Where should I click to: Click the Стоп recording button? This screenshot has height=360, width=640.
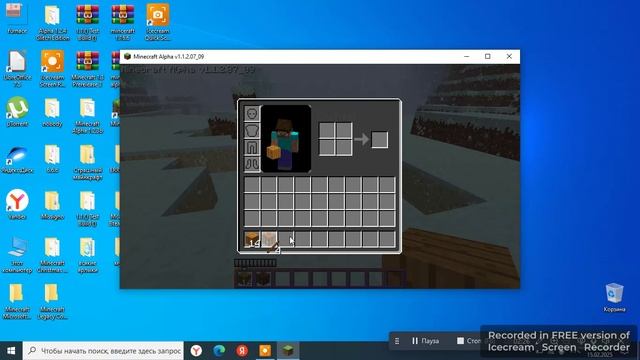coord(469,341)
